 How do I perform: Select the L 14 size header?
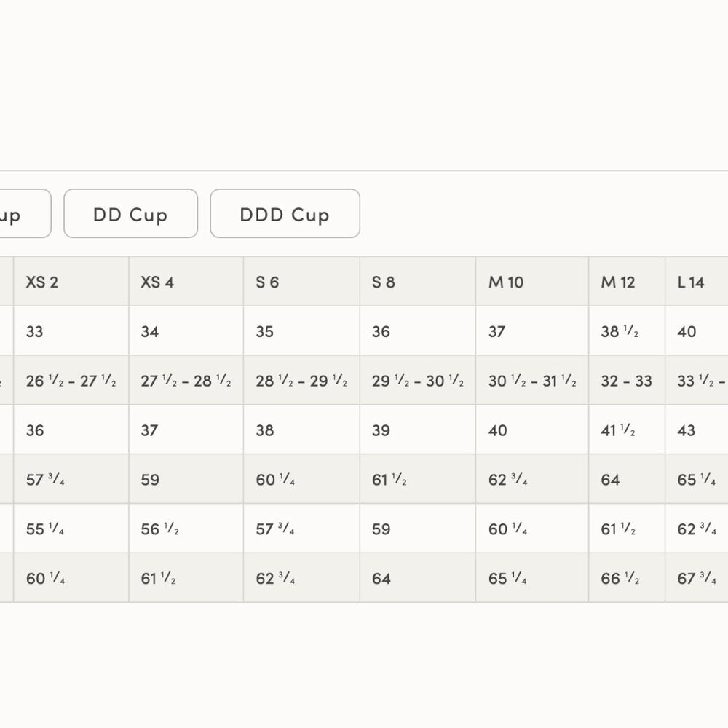[691, 282]
